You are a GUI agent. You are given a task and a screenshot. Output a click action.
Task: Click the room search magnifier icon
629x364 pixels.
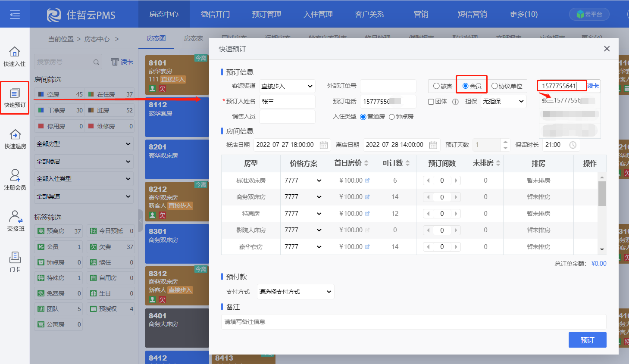pyautogui.click(x=97, y=62)
